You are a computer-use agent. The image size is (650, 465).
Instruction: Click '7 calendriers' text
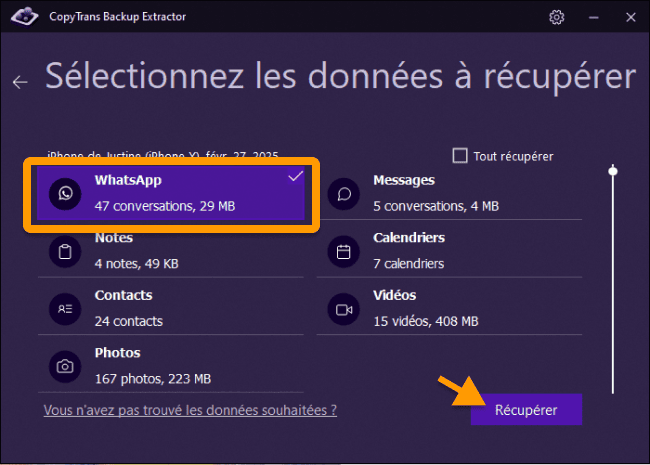408,264
